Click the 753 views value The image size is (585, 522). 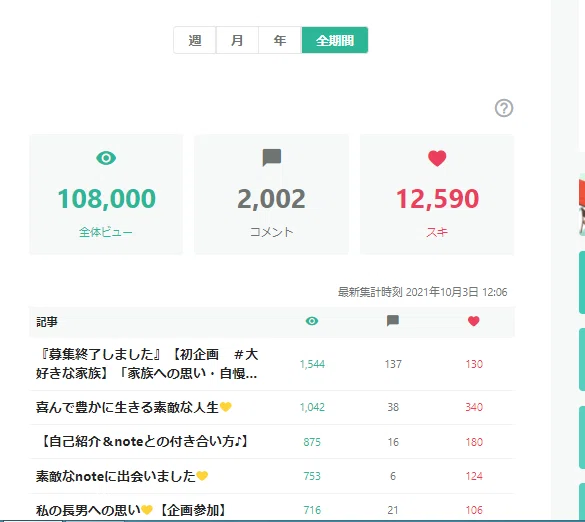312,476
